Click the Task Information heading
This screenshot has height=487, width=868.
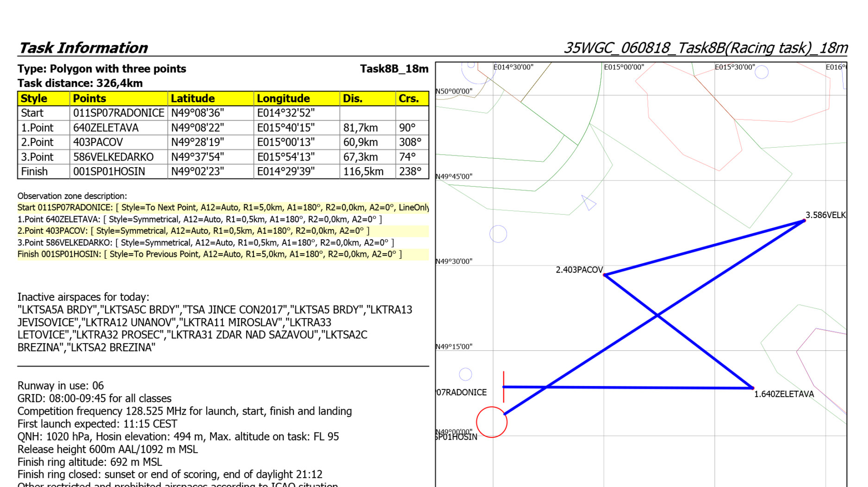[83, 48]
